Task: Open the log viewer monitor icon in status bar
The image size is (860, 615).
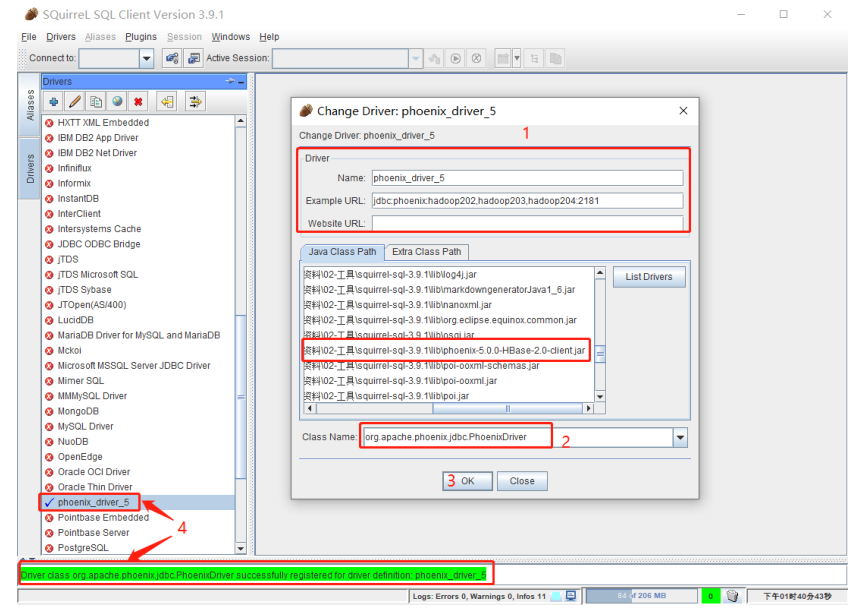Action: 571,596
